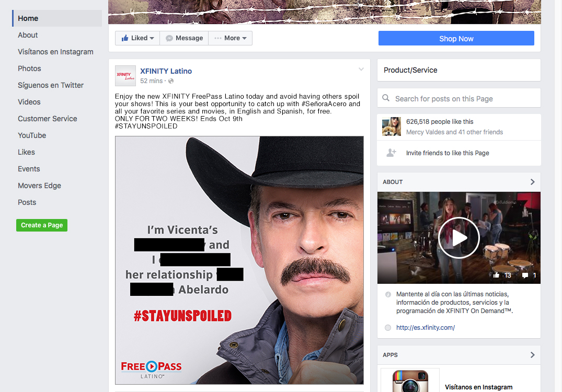Open Visítanos en Instagram app link
The height and width of the screenshot is (392, 562).
(x=478, y=387)
